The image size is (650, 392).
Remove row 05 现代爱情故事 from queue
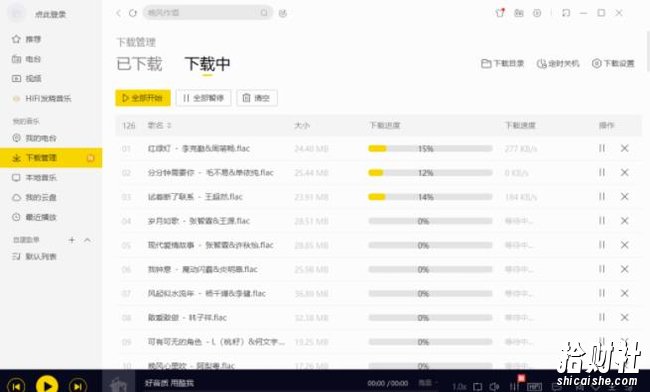click(624, 245)
